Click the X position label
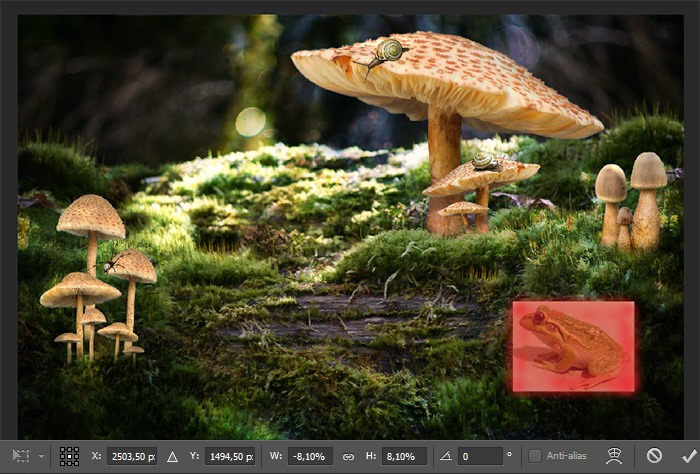700x474 pixels. click(x=96, y=456)
